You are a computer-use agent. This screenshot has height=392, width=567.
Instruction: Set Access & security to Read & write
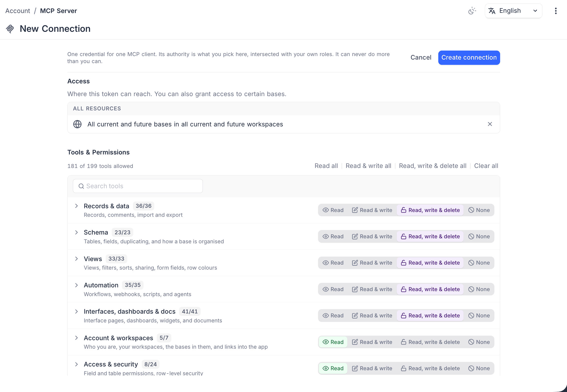tap(372, 368)
